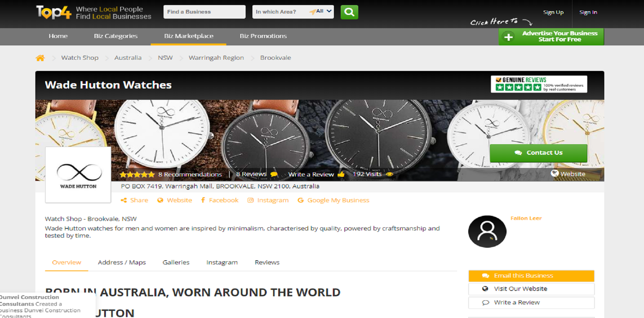The image size is (644, 318).
Task: Click the Find a Business search field
Action: [204, 12]
